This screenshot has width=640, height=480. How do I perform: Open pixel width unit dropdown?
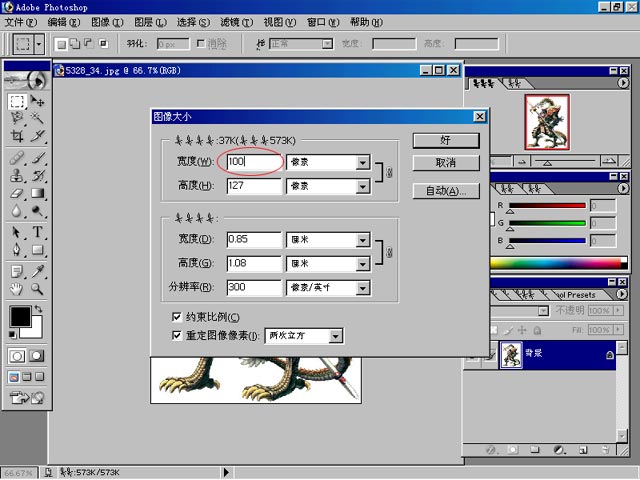coord(362,162)
